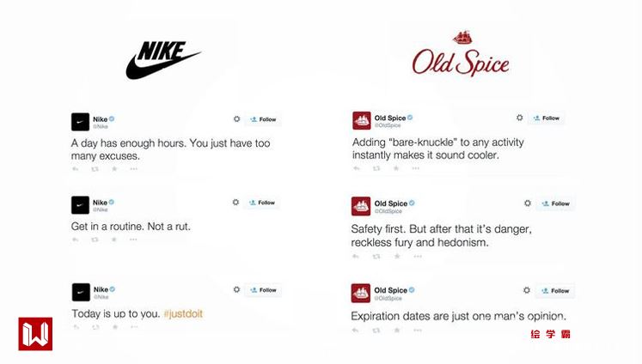Follow Nike from the "Get in a routine" tweet
Image resolution: width=642 pixels, height=364 pixels.
click(263, 203)
